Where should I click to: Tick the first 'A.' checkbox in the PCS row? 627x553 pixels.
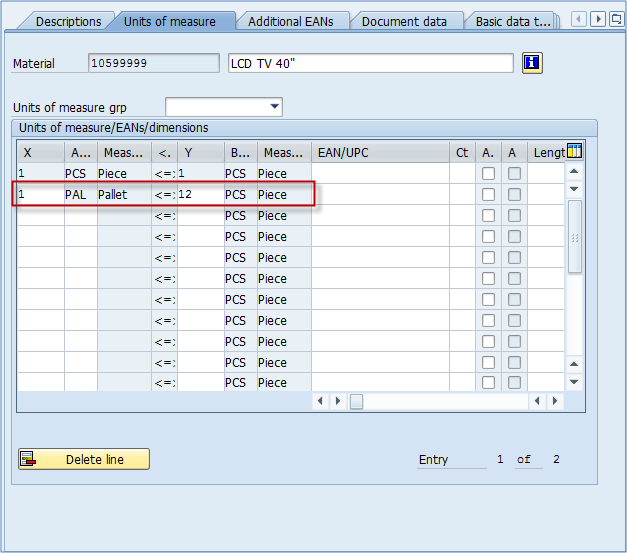click(488, 174)
